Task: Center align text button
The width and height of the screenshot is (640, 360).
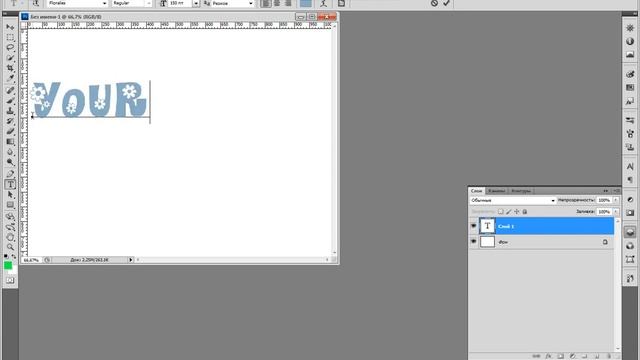Action: pos(277,3)
